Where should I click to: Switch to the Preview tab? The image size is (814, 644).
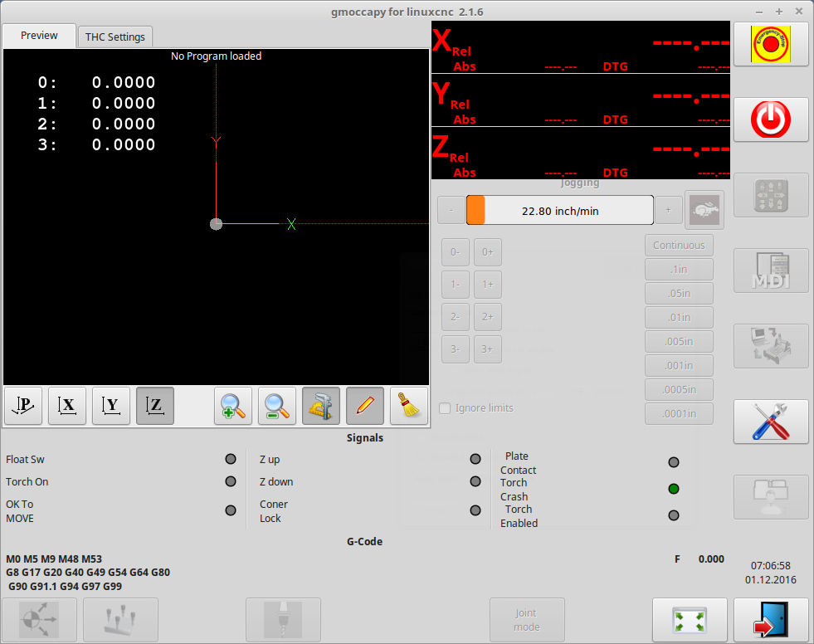[x=39, y=36]
